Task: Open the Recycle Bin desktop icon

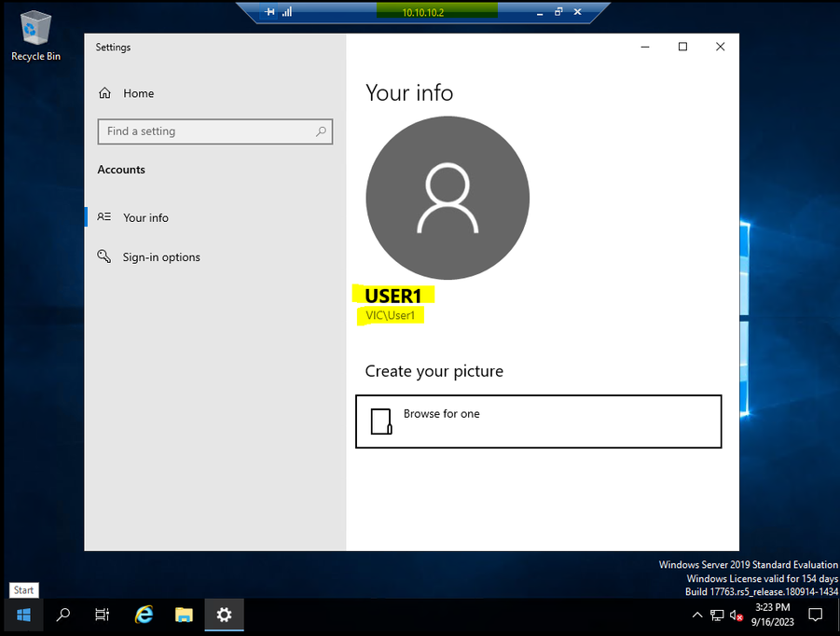Action: tap(35, 35)
